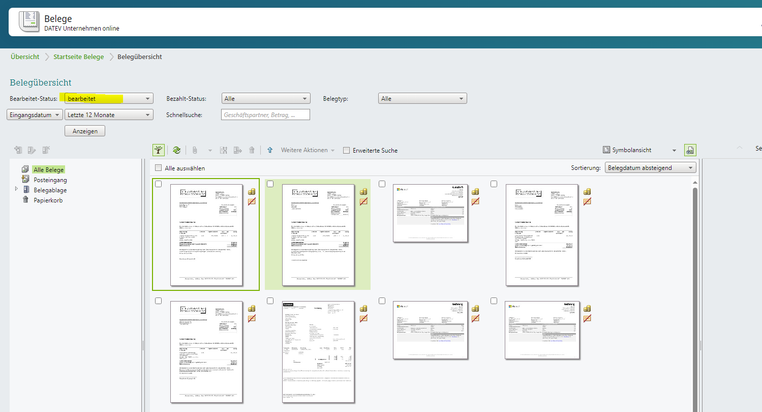Check the Alle auswählen checkbox
The image size is (762, 412).
pyautogui.click(x=159, y=168)
